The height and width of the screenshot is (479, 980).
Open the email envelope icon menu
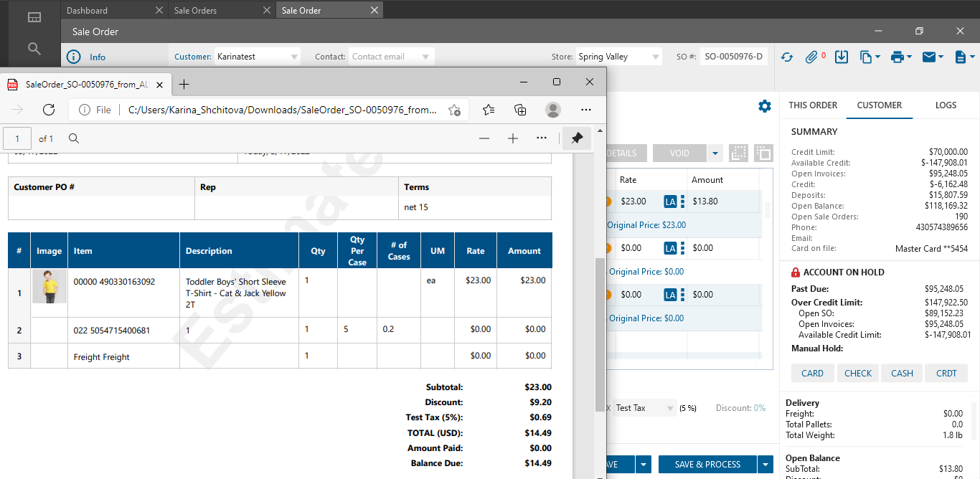(933, 57)
